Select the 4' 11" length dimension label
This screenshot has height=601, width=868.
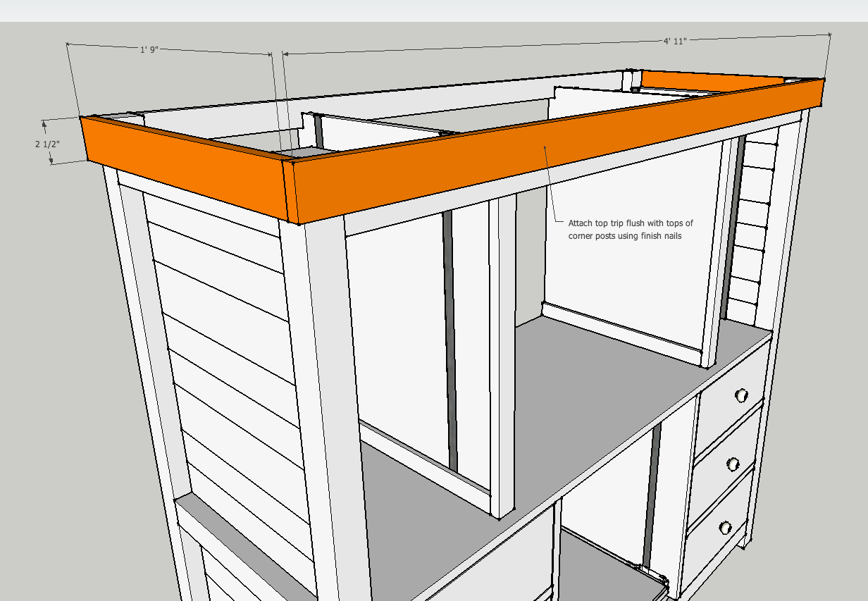(x=675, y=42)
